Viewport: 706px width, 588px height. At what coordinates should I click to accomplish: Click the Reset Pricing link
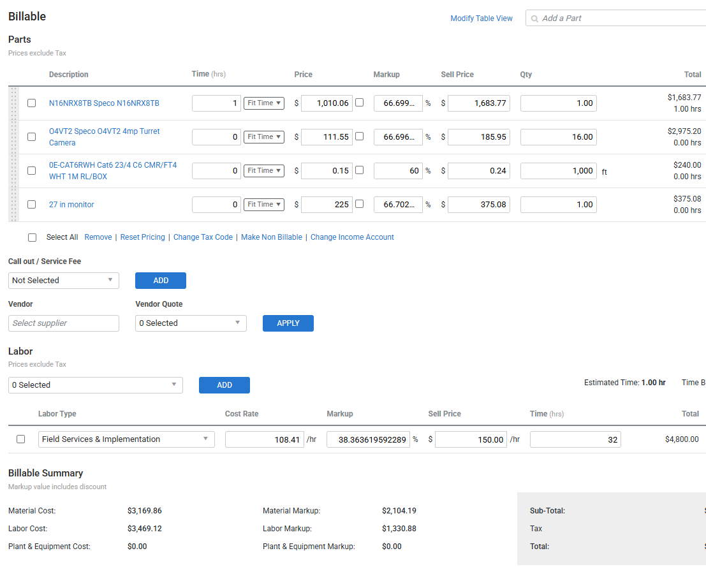coord(142,237)
